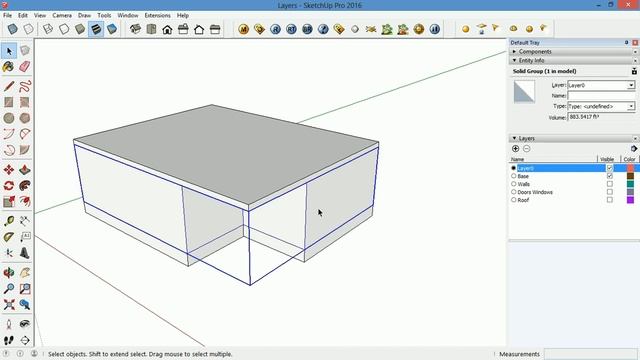Select the Pan hand tool

(24, 273)
